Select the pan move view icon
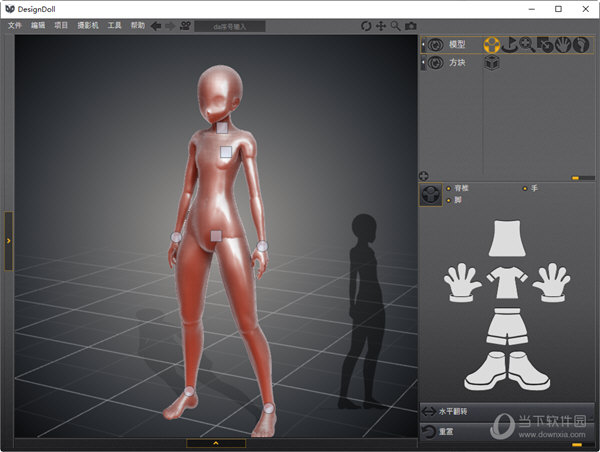600x452 pixels. click(x=381, y=26)
